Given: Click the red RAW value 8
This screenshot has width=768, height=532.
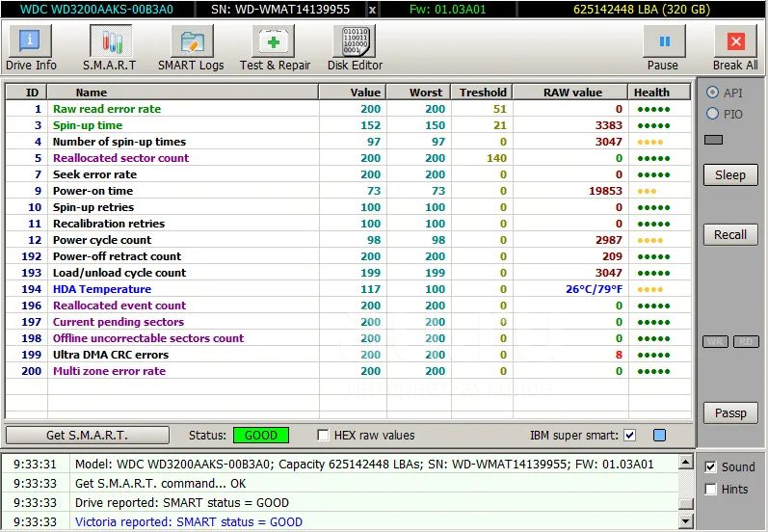Looking at the screenshot, I should [x=619, y=355].
